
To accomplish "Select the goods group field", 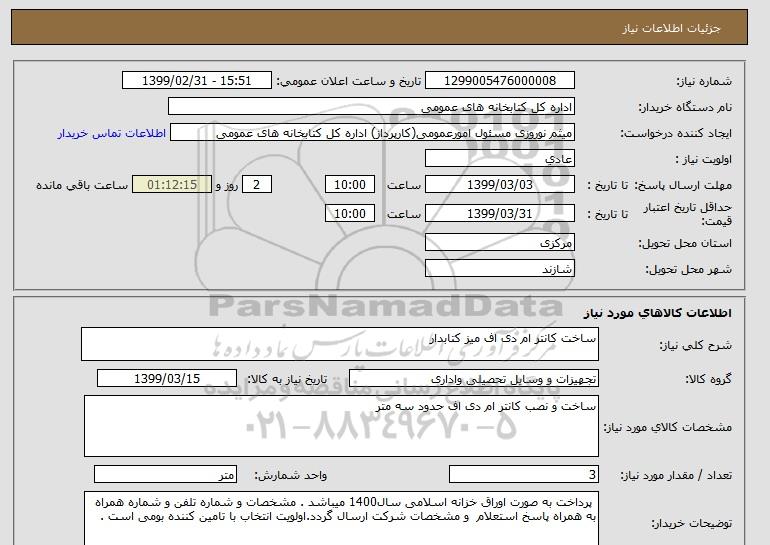I will point(473,379).
